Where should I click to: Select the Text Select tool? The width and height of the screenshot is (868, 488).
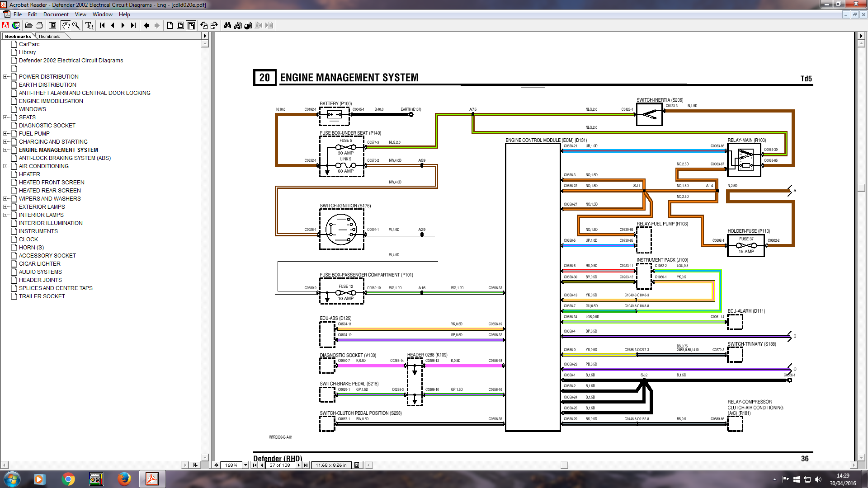89,25
